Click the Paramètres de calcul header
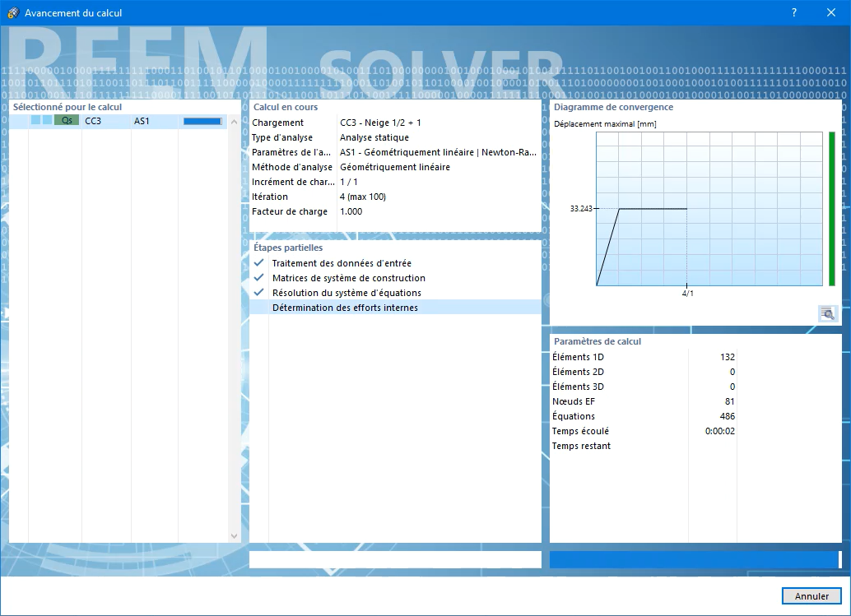The height and width of the screenshot is (616, 851). (x=598, y=341)
